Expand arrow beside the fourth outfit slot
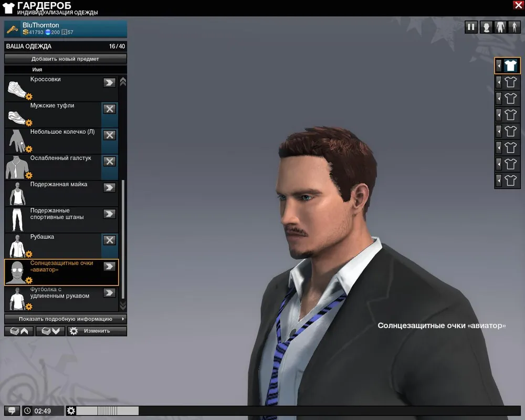This screenshot has height=420, width=525. (499, 115)
